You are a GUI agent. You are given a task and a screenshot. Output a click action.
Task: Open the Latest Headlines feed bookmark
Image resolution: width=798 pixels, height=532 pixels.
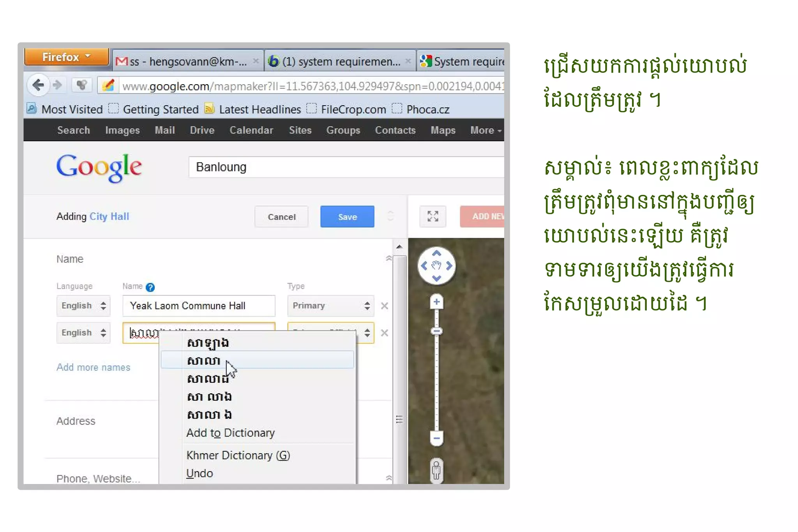(x=253, y=109)
